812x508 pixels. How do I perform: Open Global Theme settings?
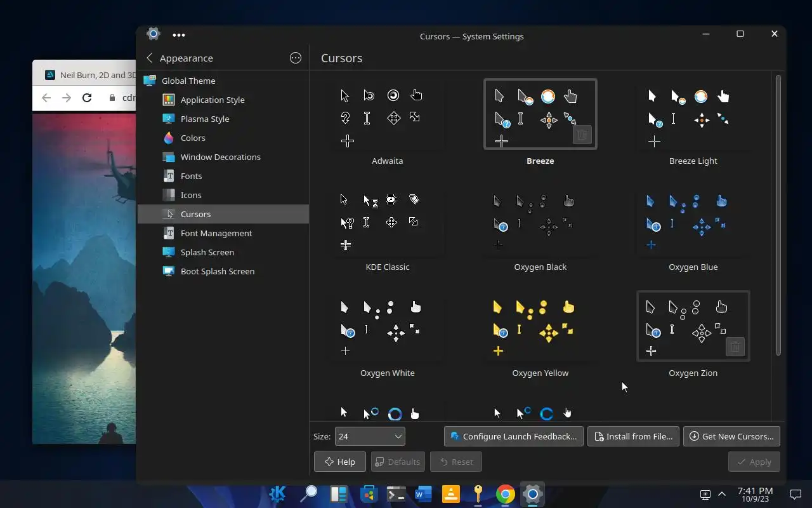(223, 81)
